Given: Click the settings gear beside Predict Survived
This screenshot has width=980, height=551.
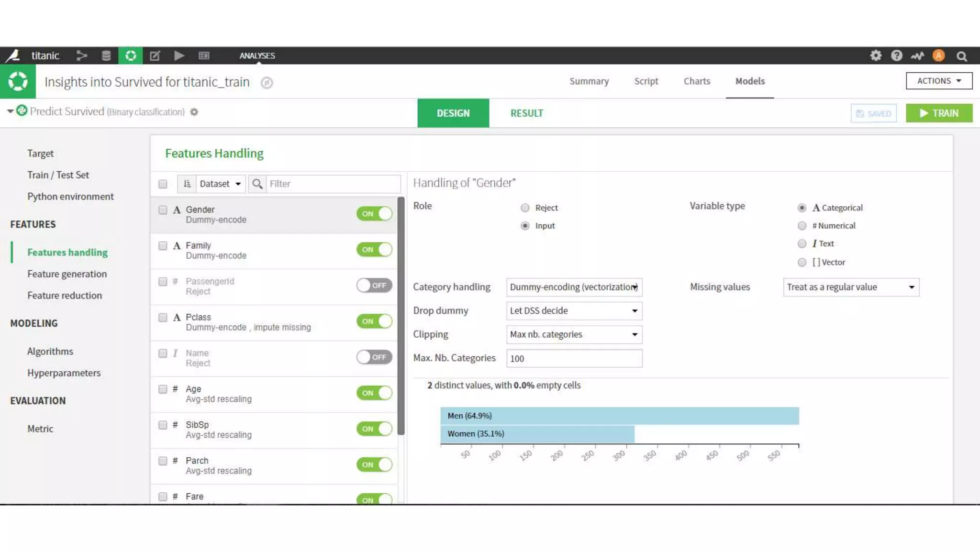Looking at the screenshot, I should [194, 112].
